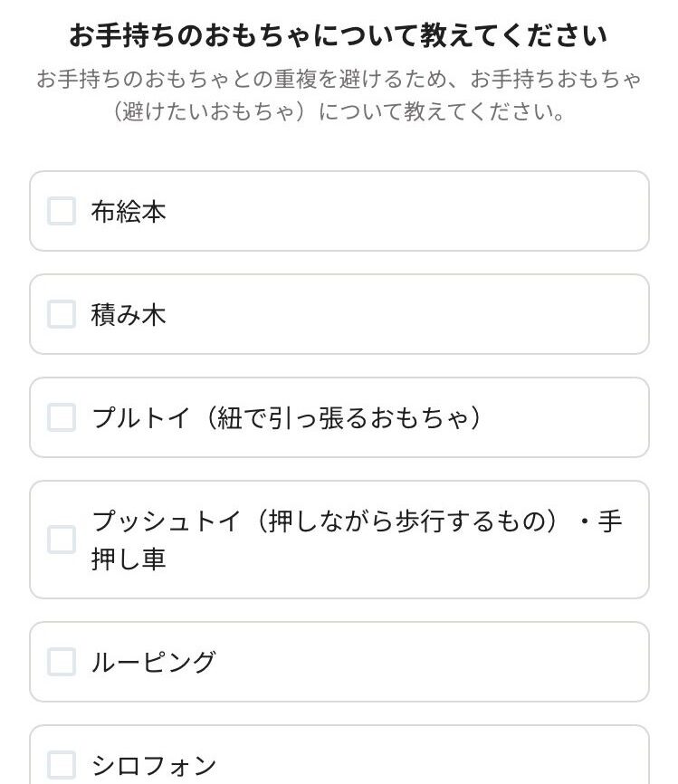Screen dimensions: 678x784
Task: Select the シロフォン checkbox
Action: pyautogui.click(x=62, y=765)
